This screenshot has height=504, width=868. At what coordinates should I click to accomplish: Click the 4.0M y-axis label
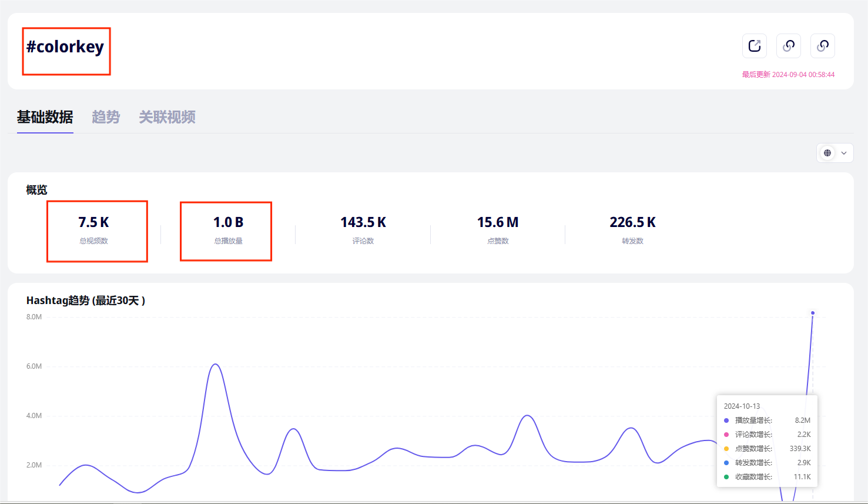click(34, 416)
